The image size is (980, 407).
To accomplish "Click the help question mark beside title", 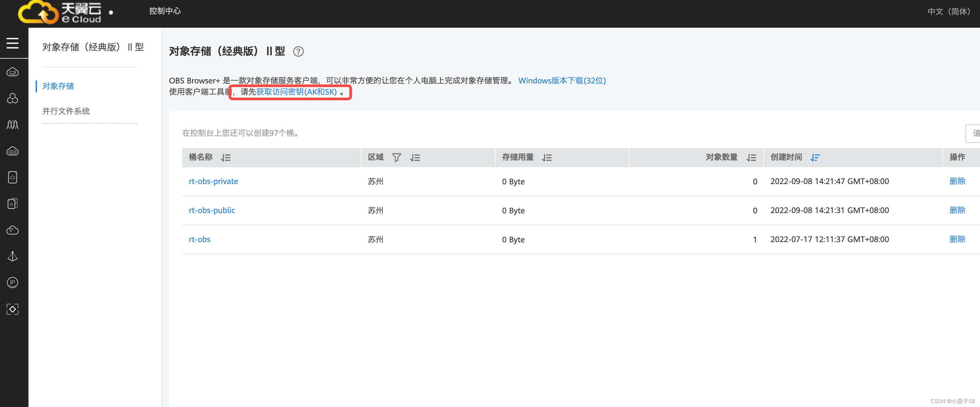I will click(298, 51).
